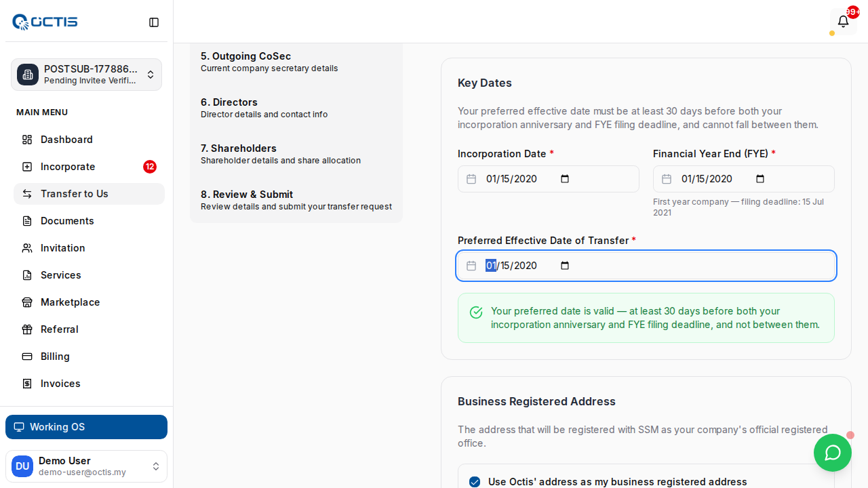Open calendar picker for Financial Year End

(x=760, y=179)
